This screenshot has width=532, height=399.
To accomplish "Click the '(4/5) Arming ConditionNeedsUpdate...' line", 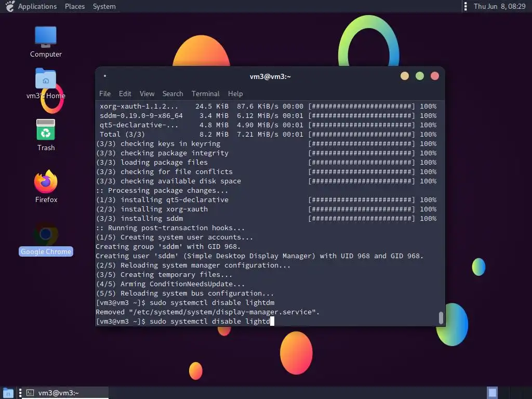I will point(170,284).
